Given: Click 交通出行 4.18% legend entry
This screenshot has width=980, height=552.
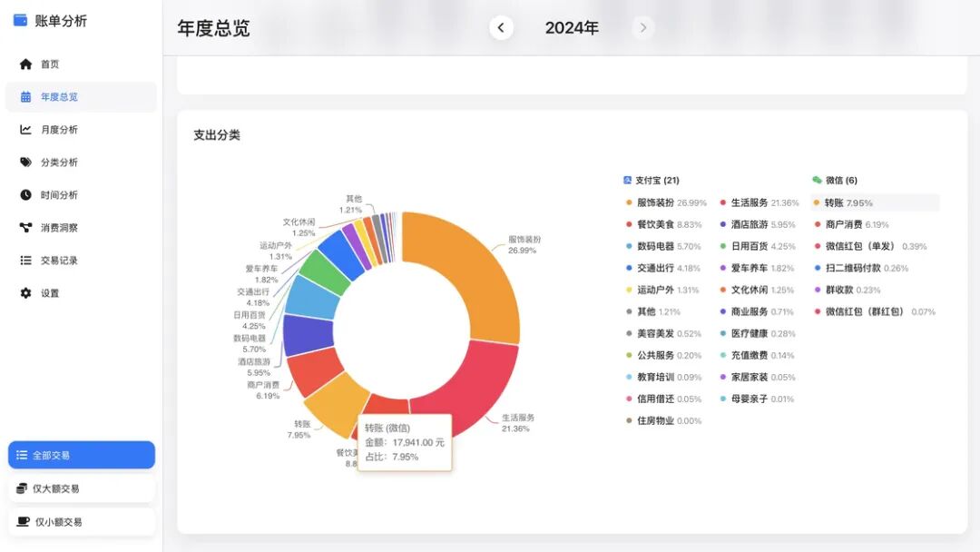Looking at the screenshot, I should pos(663,268).
